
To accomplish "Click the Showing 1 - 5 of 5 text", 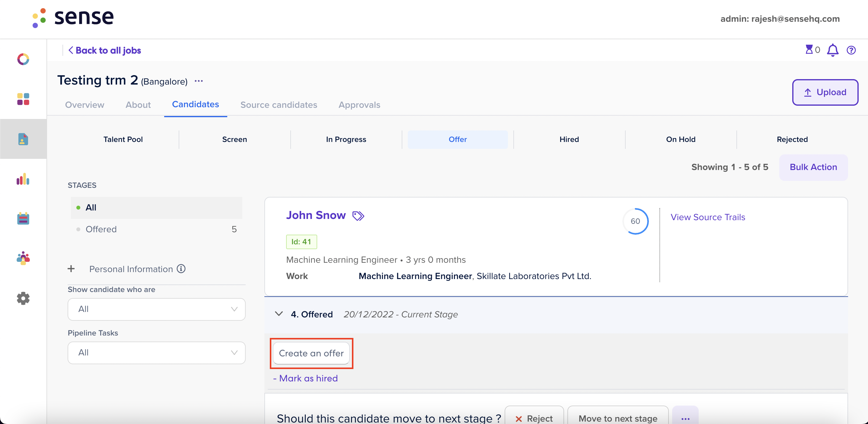I will point(730,167).
